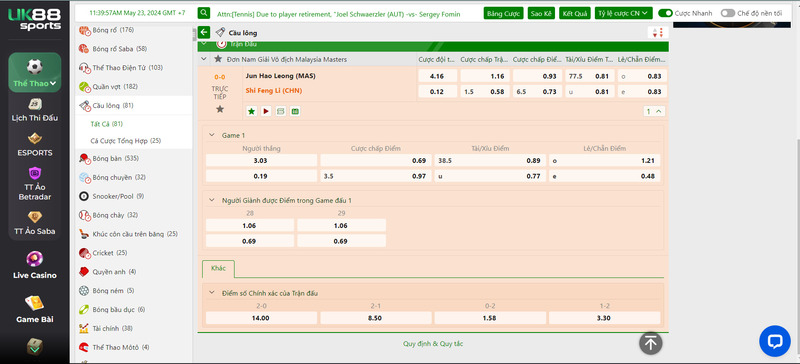Open the Bảng Cược bet list
Viewport: 800px width, 364px height.
click(504, 13)
